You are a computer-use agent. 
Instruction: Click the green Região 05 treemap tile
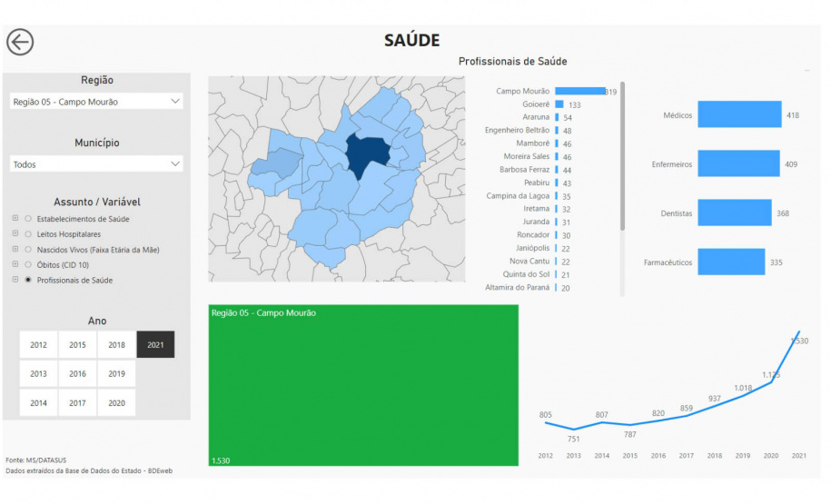[363, 386]
